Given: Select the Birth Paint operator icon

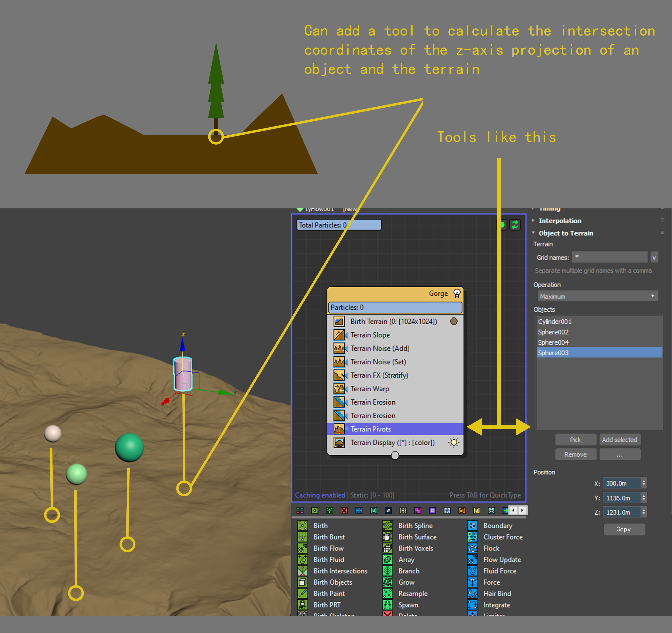Looking at the screenshot, I should pos(302,594).
